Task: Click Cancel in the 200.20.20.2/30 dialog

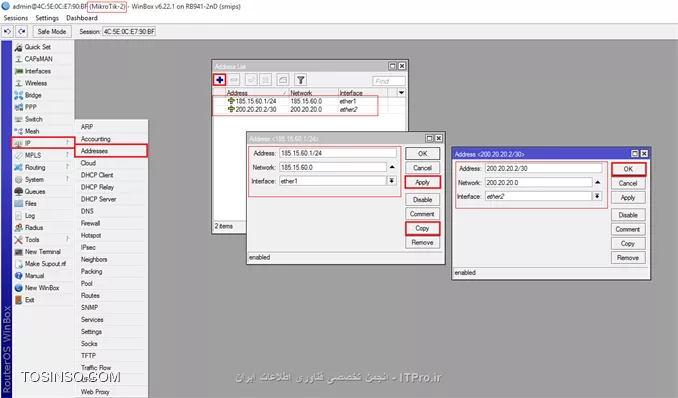Action: pos(628,183)
